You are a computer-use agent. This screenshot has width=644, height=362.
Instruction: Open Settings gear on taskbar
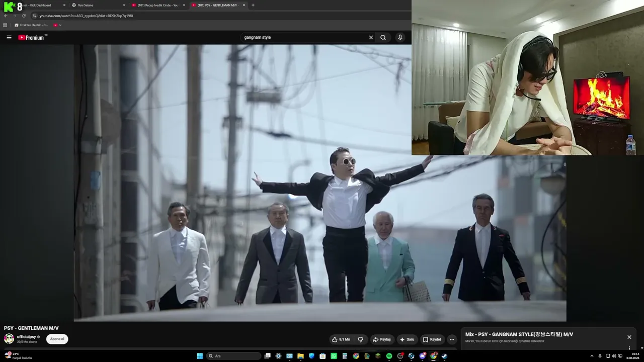pyautogui.click(x=278, y=356)
